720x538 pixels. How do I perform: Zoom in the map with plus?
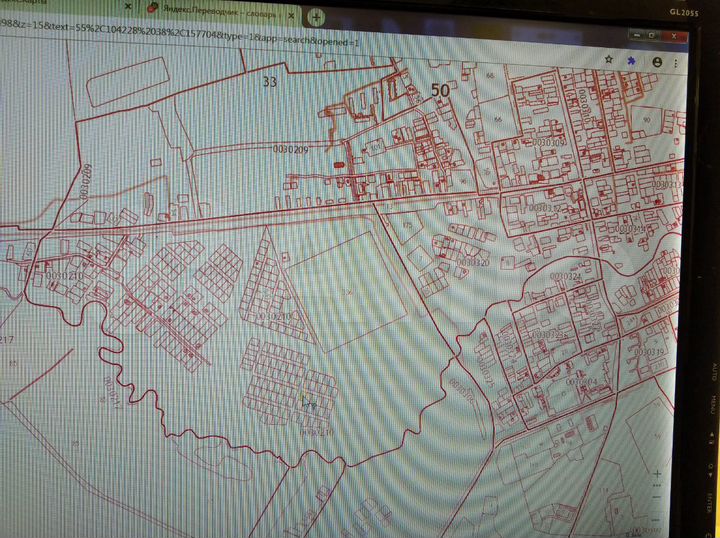point(657,473)
